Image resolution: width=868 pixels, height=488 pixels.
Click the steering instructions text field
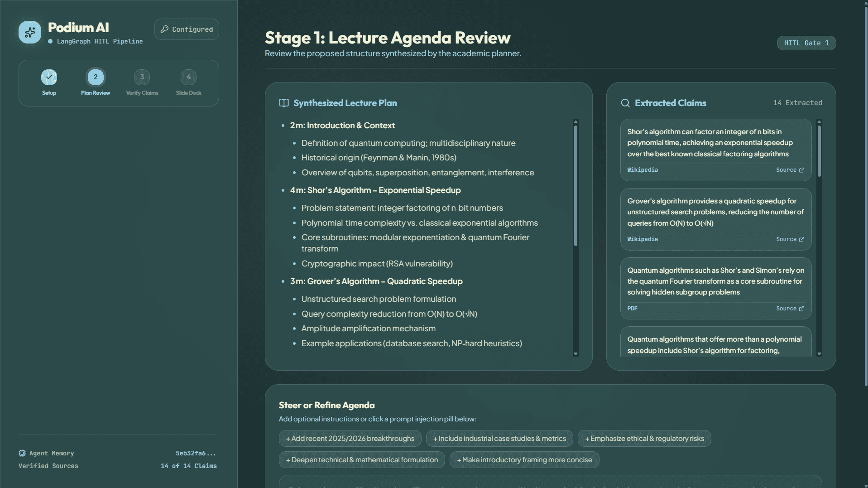click(550, 482)
